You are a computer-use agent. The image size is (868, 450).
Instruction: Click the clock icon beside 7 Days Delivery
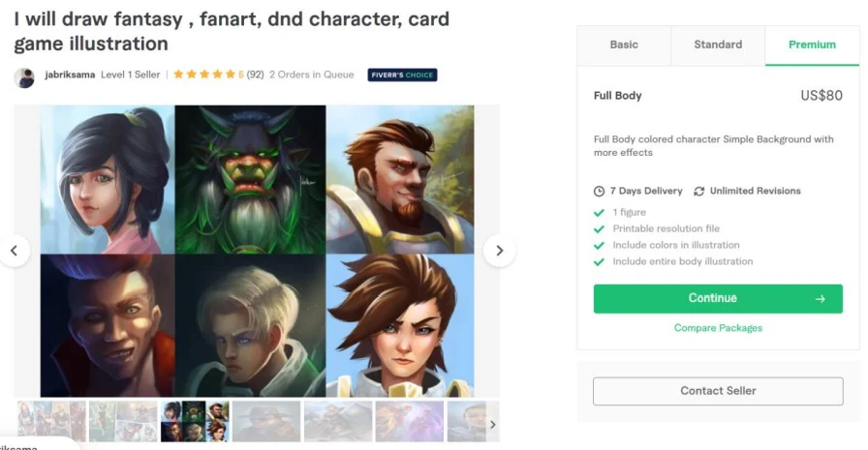click(x=599, y=192)
